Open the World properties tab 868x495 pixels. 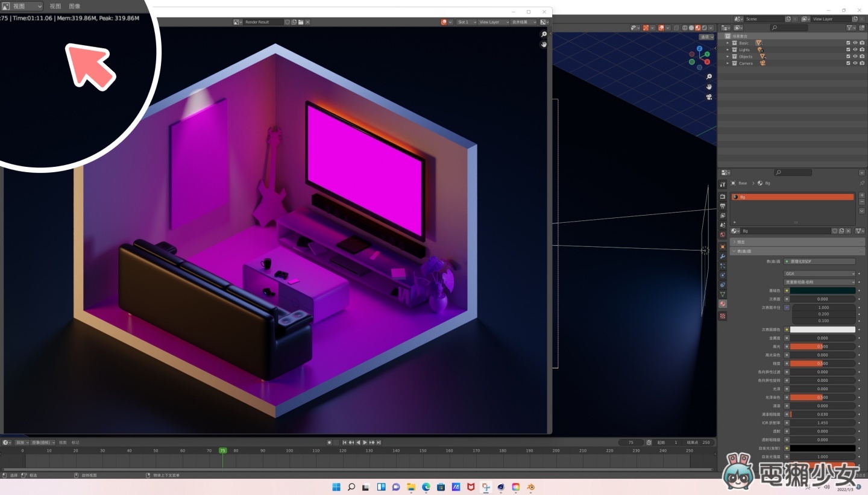(723, 235)
